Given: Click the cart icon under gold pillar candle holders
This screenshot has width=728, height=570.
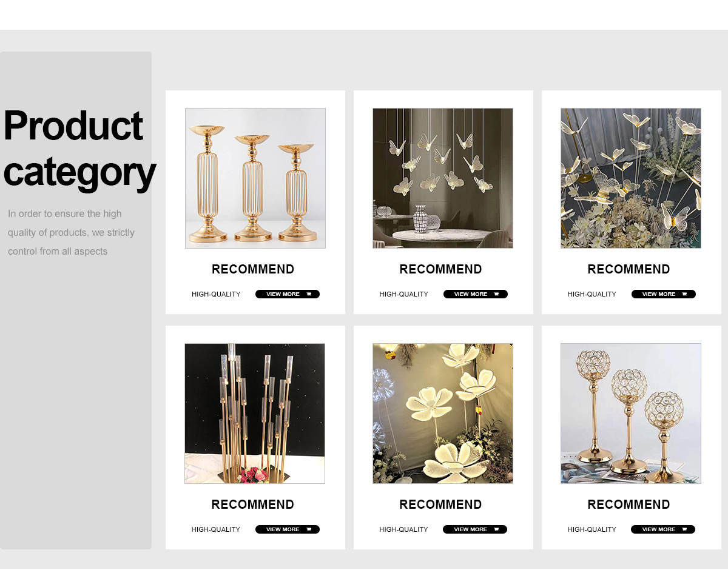Looking at the screenshot, I should (x=309, y=294).
